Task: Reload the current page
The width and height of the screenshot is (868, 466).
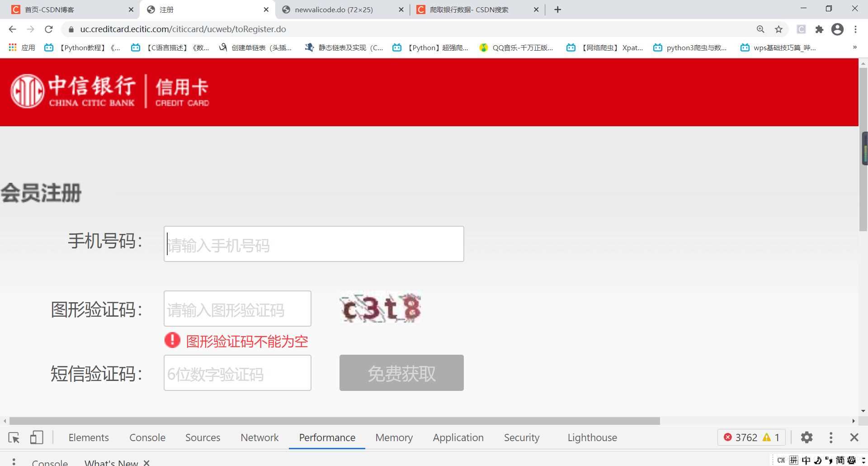Action: (49, 29)
